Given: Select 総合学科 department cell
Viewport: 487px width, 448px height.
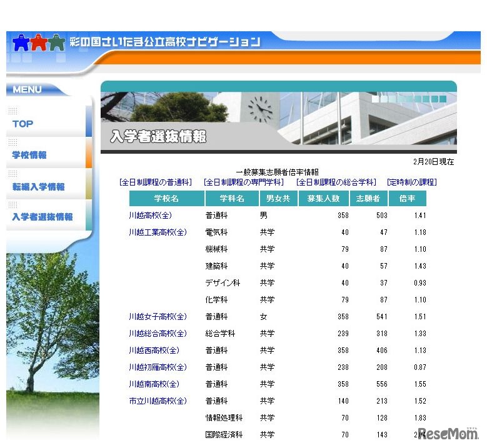Looking at the screenshot, I should tap(220, 334).
